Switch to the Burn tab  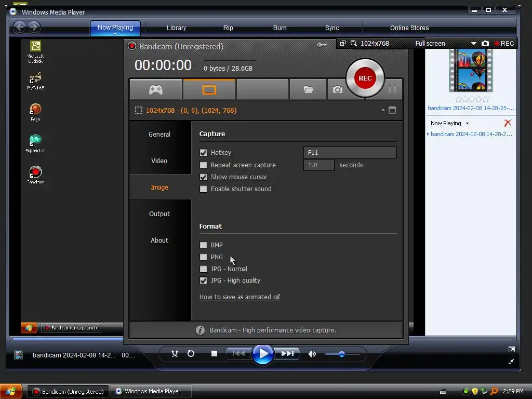tap(280, 28)
